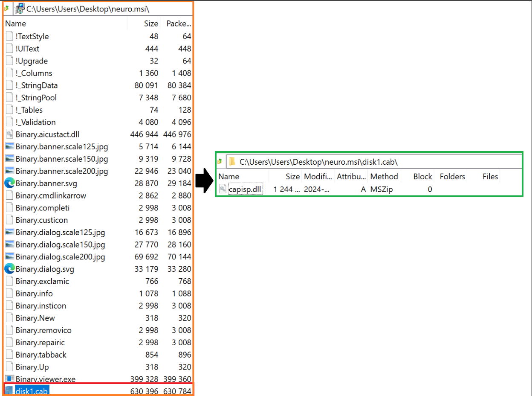Click the Binary.viewer.exe application icon
The height and width of the screenshot is (396, 532).
coord(9,379)
